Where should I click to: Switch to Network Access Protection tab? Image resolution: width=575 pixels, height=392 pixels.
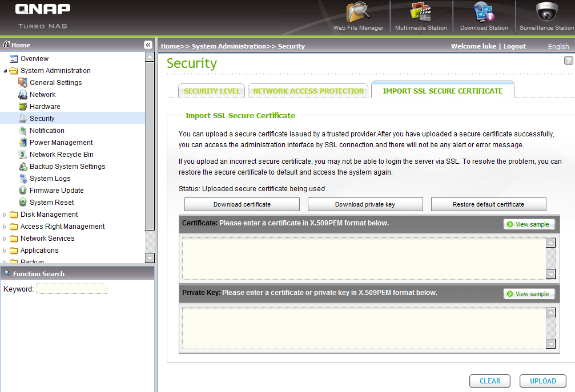(308, 91)
